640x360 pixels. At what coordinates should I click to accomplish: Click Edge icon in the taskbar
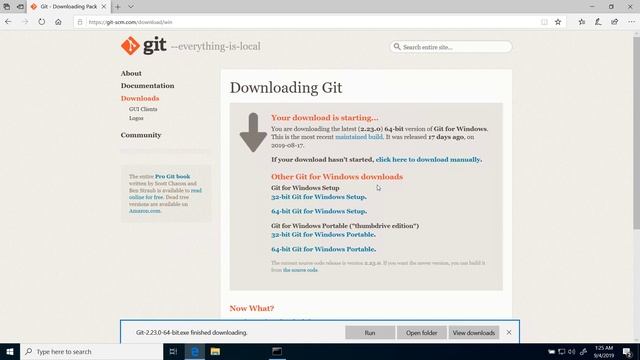coord(195,351)
